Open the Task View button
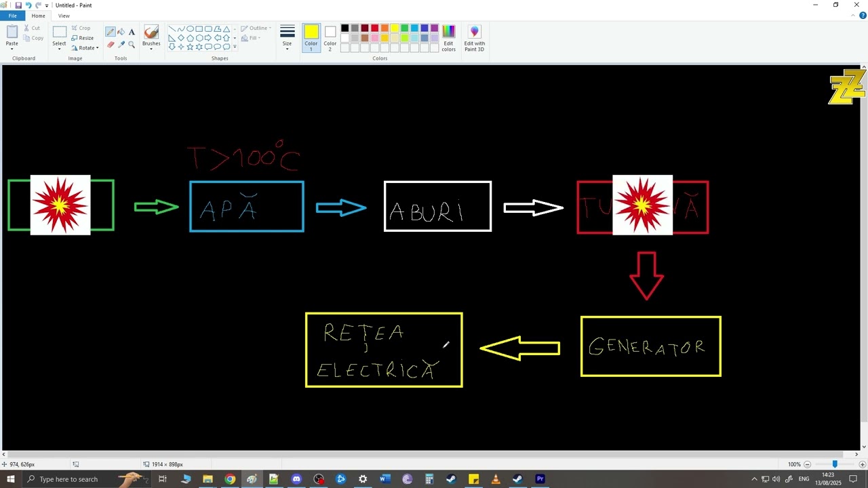 [x=163, y=479]
